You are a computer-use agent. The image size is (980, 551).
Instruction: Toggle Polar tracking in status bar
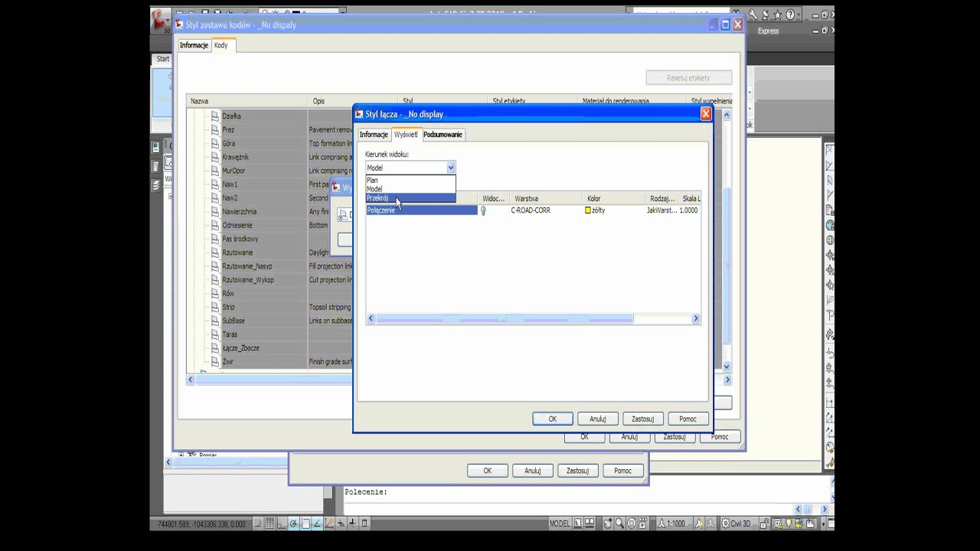[293, 523]
